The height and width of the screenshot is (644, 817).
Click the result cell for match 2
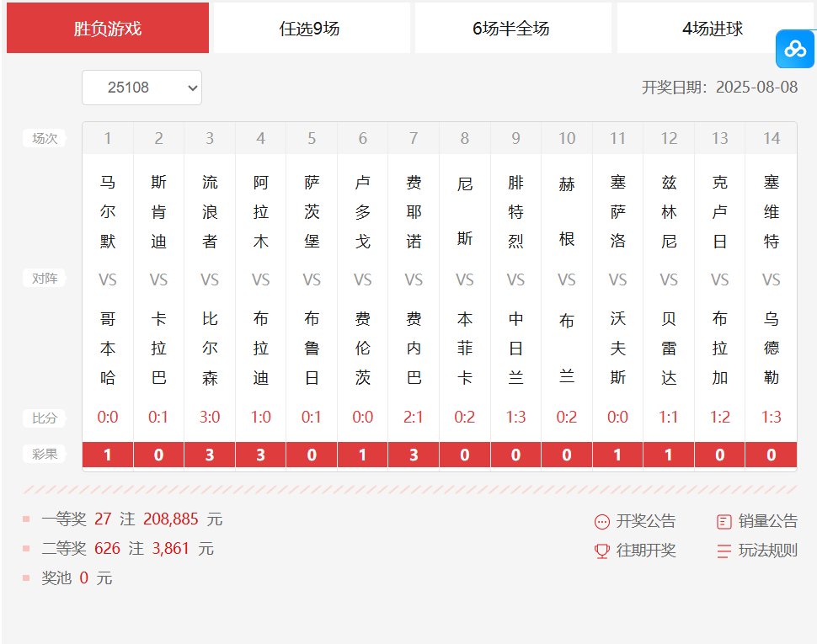coord(158,455)
